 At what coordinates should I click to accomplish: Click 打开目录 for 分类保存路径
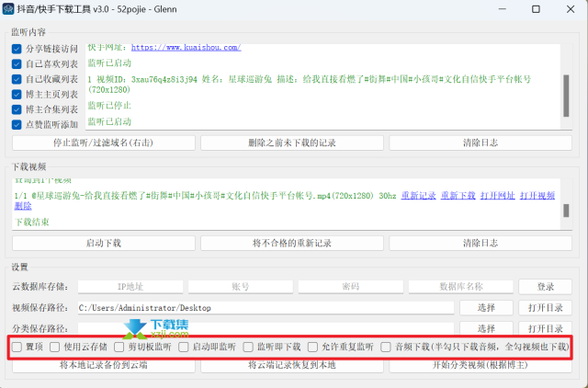tap(545, 329)
